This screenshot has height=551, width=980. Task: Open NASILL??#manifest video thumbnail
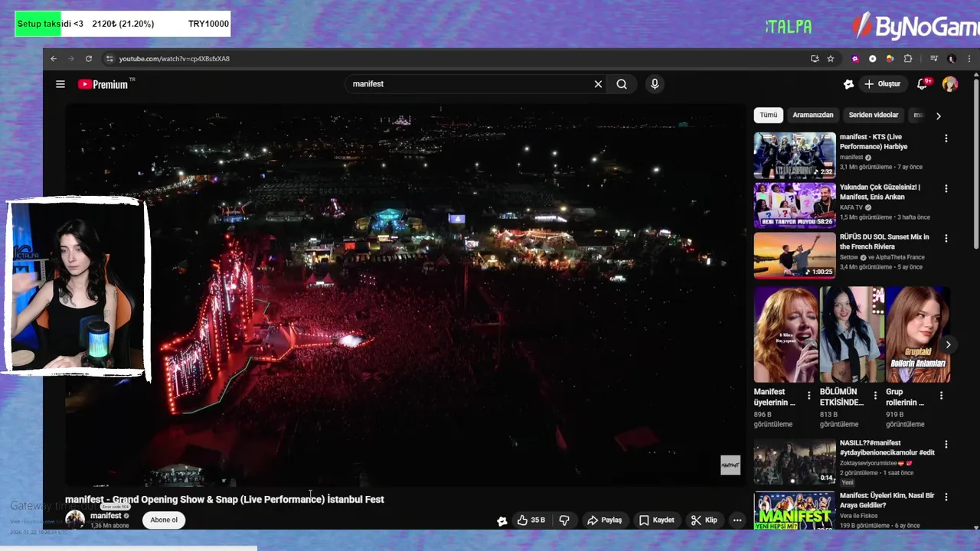point(795,461)
